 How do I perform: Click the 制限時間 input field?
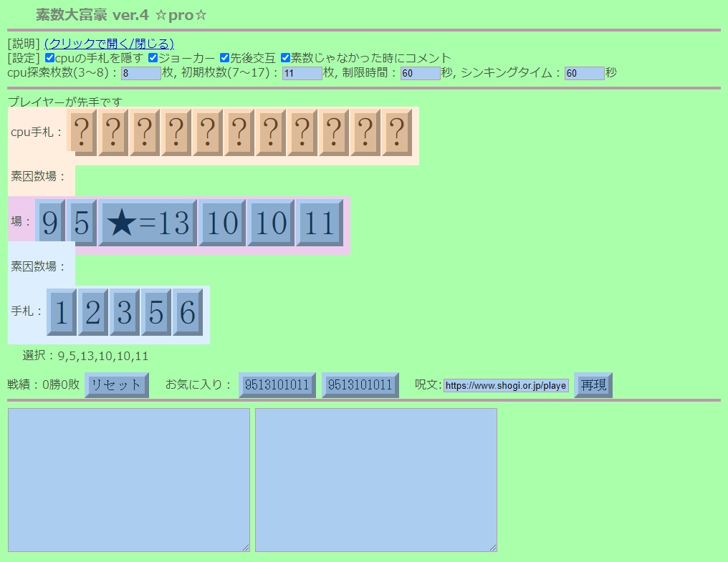421,73
